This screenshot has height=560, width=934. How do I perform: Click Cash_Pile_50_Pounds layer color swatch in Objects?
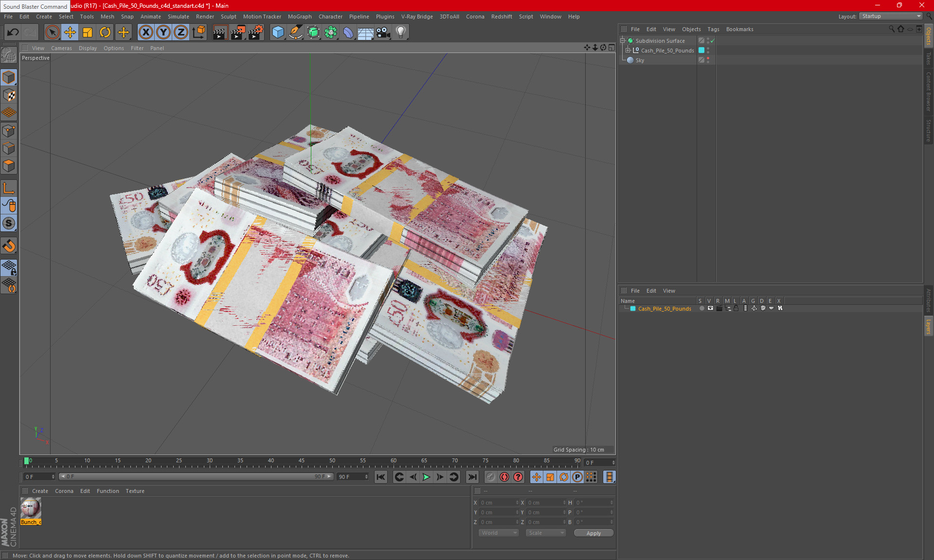coord(701,50)
